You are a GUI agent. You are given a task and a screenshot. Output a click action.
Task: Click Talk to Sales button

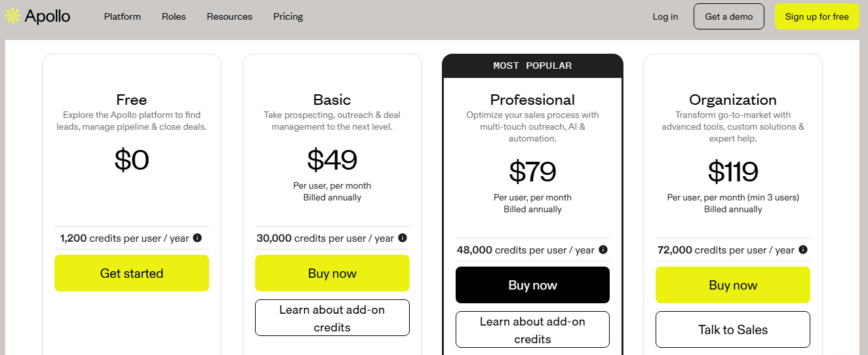coord(733,329)
